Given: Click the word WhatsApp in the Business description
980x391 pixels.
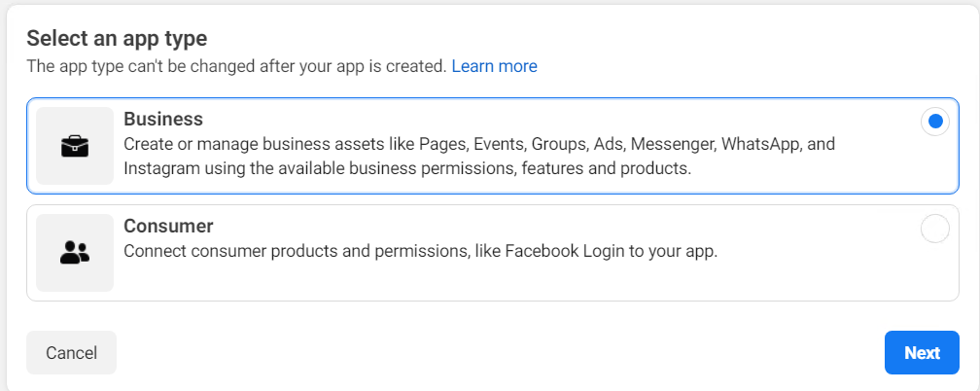Looking at the screenshot, I should point(750,144).
